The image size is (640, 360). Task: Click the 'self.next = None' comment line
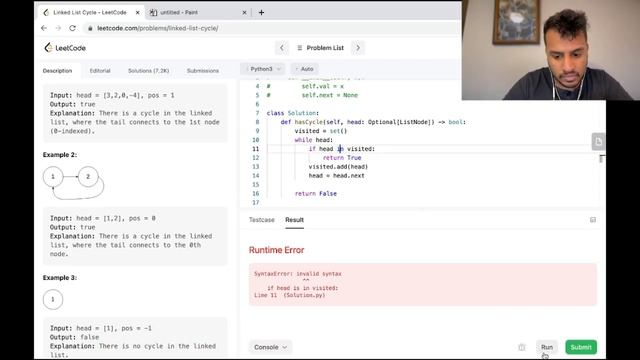point(329,95)
